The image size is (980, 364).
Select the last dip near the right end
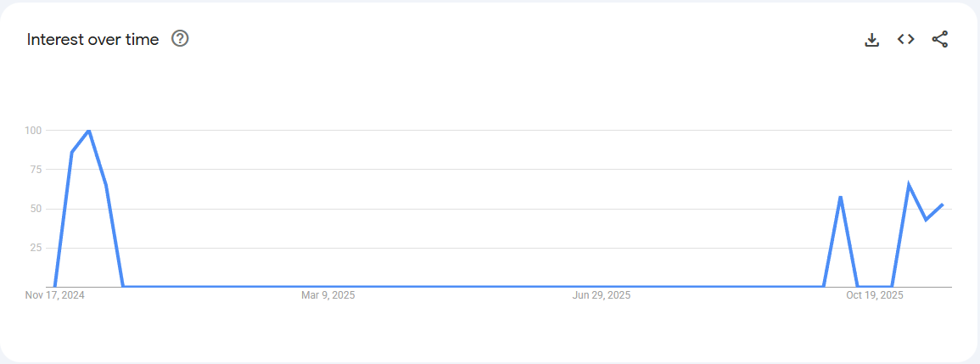(x=926, y=220)
